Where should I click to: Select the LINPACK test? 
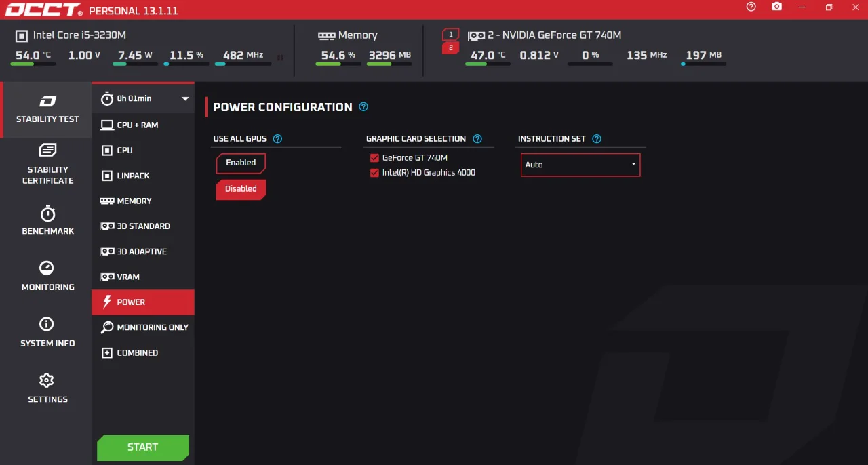(143, 176)
